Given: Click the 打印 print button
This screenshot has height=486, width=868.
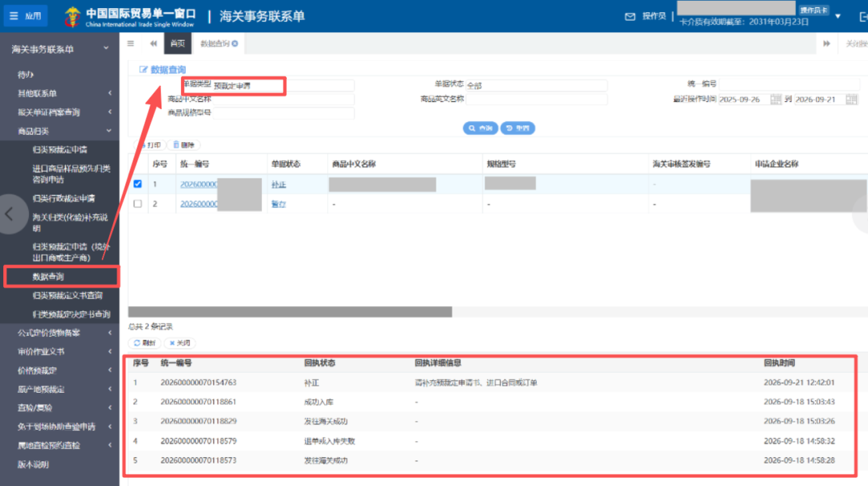Looking at the screenshot, I should pos(150,145).
